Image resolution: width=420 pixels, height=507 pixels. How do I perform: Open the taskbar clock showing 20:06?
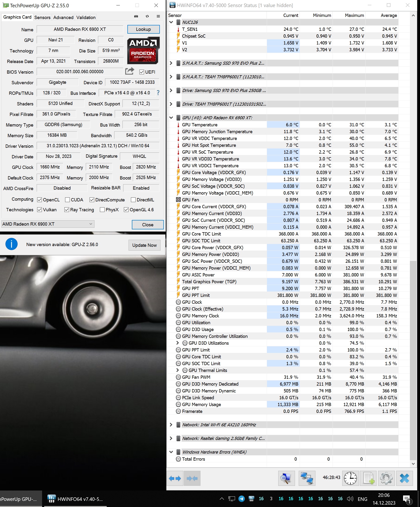[384, 499]
